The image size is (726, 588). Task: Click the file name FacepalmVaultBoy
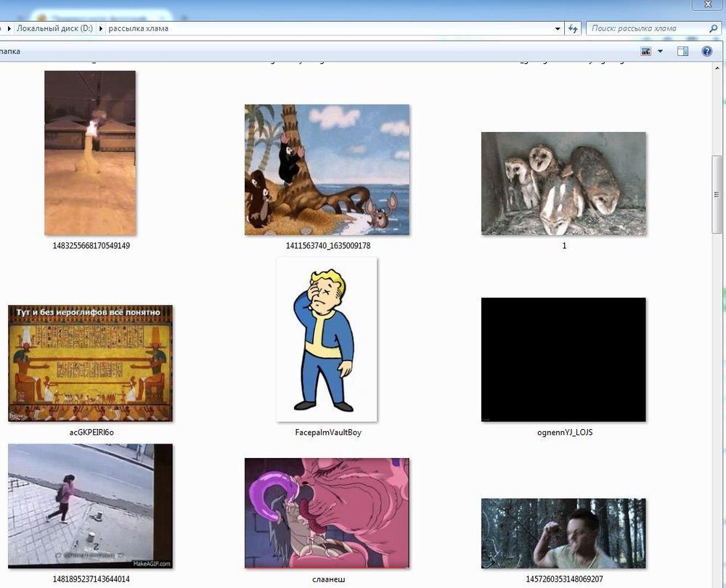click(328, 433)
